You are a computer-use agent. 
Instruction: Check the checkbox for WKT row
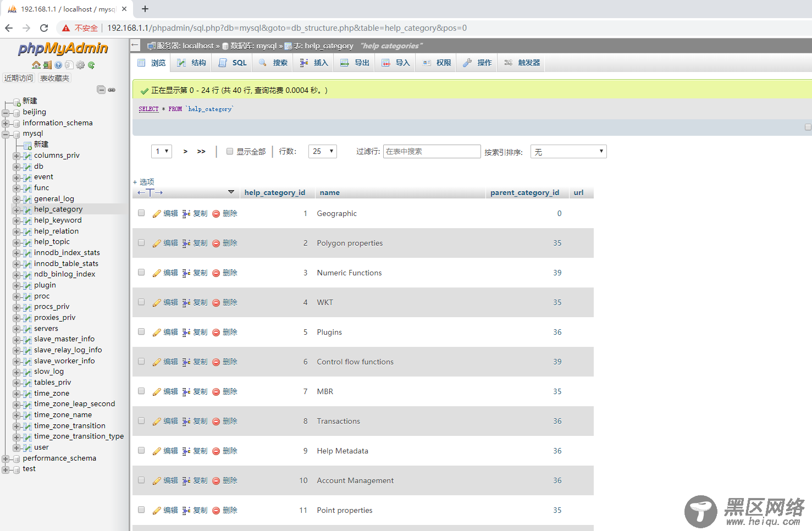coord(141,302)
